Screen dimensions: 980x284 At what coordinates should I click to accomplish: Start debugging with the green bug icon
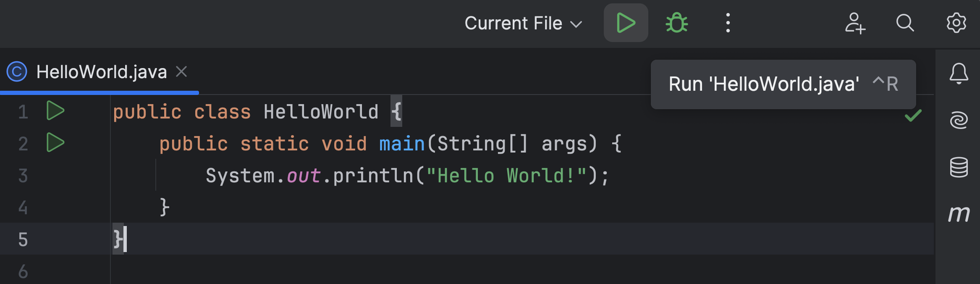(676, 23)
